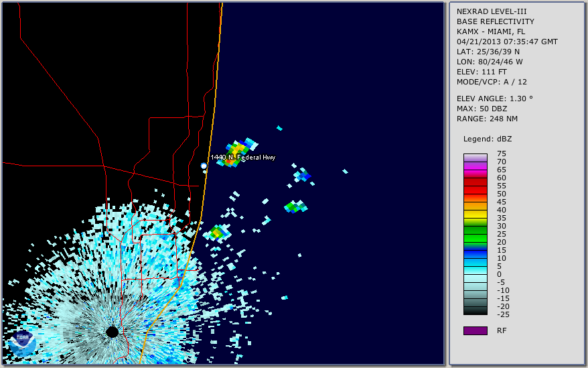Click the white location marker on the coast
This screenshot has height=368, width=588.
coord(204,166)
